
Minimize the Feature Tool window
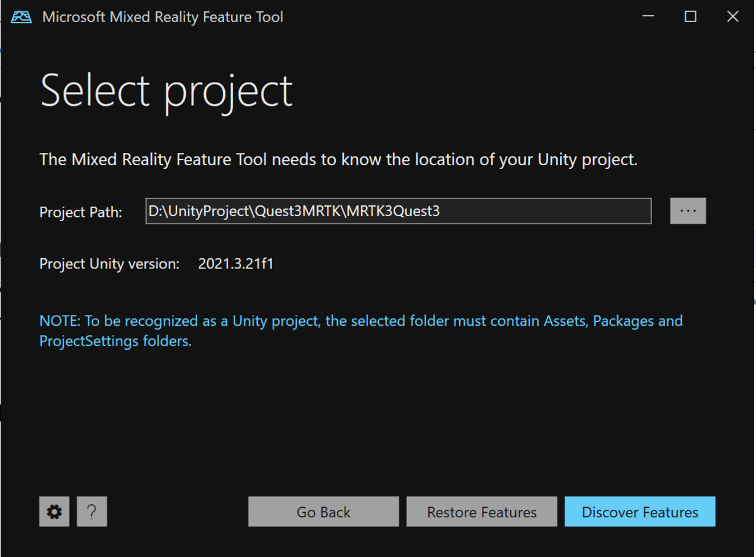click(649, 17)
